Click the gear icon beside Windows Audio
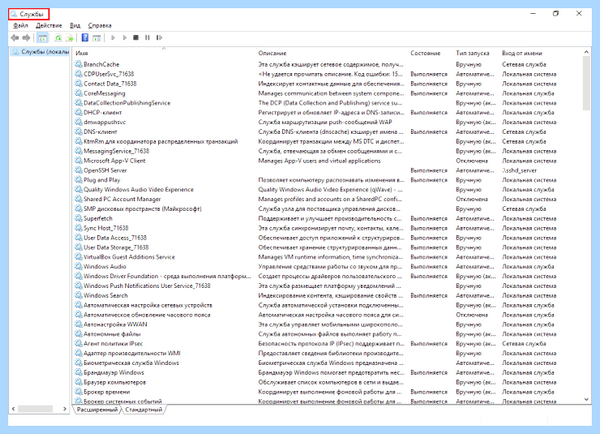The image size is (600, 434). (78, 266)
